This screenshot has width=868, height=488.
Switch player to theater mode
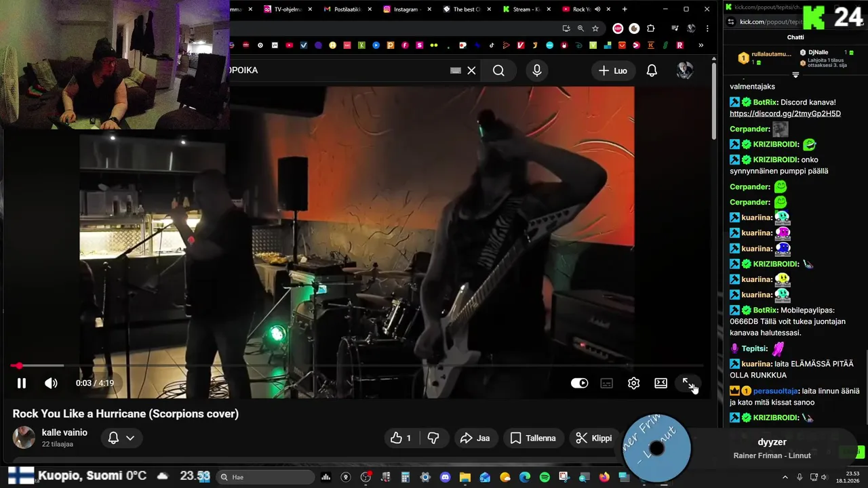coord(660,383)
